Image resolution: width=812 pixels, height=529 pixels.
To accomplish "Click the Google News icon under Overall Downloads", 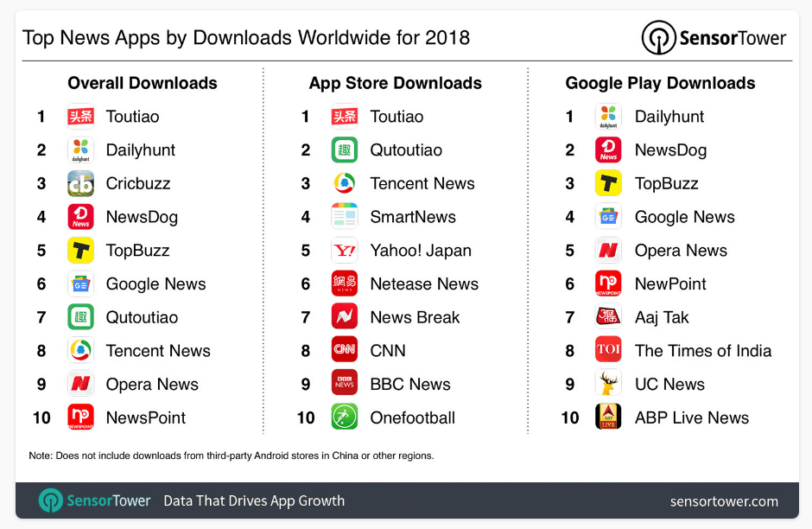I will click(x=81, y=284).
